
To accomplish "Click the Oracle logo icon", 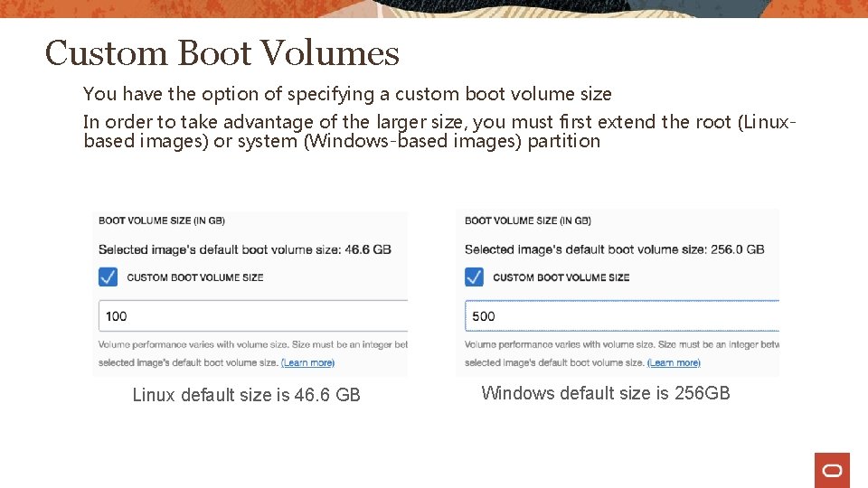I will [x=832, y=470].
